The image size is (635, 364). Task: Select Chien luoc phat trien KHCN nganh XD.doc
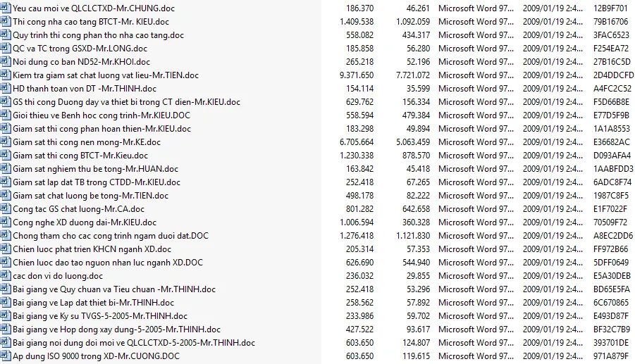pyautogui.click(x=92, y=249)
